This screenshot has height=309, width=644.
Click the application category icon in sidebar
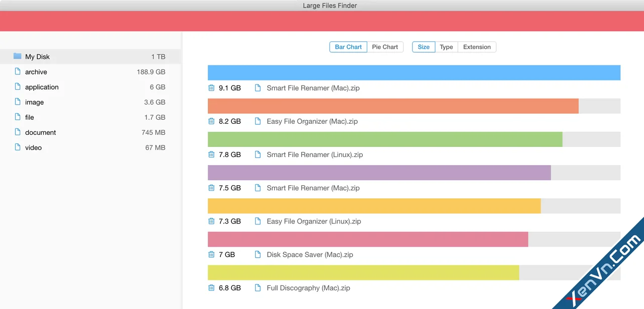(18, 87)
